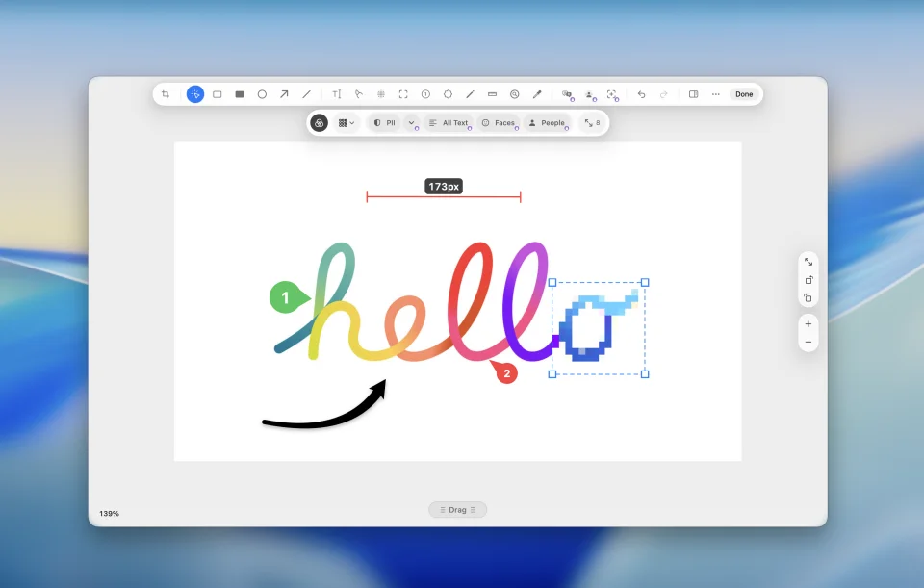Click the Done button

click(744, 94)
